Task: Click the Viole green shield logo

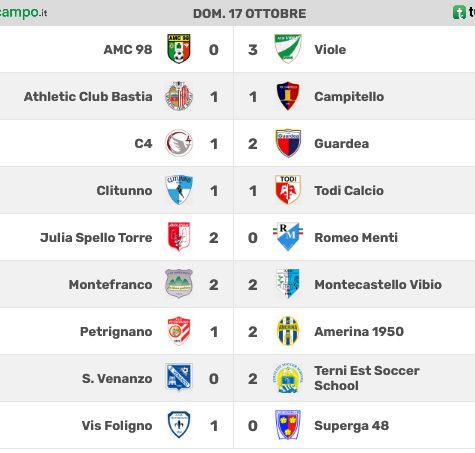Action: [288, 49]
